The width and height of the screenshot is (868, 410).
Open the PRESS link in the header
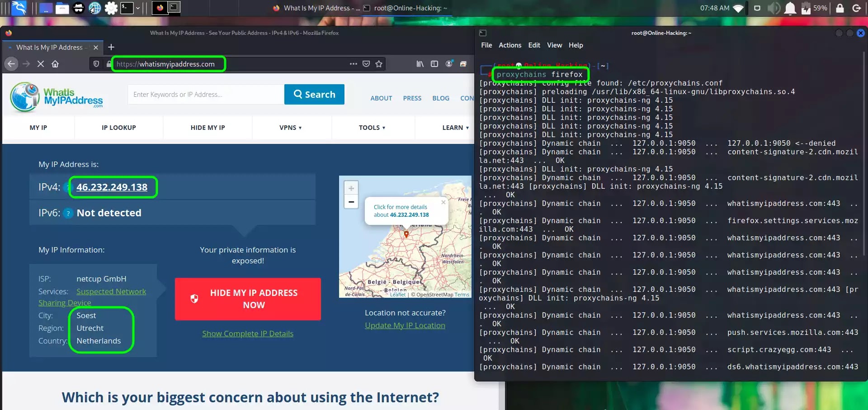(x=412, y=98)
